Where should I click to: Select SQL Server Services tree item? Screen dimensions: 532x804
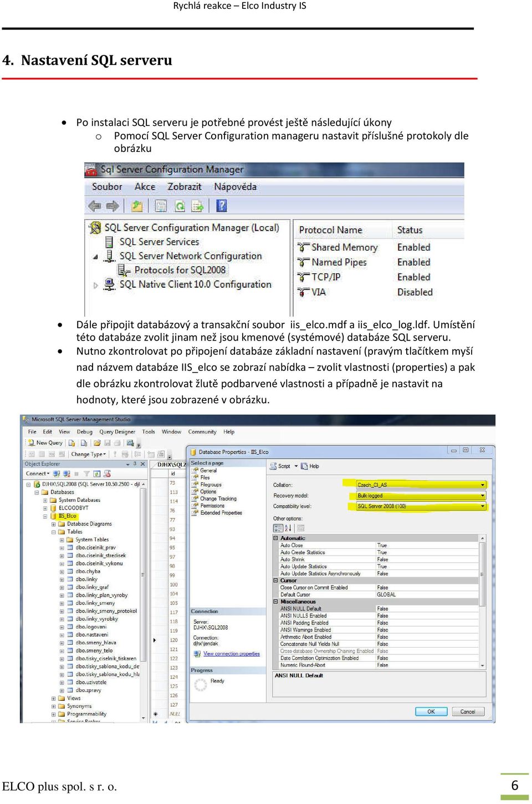(159, 242)
